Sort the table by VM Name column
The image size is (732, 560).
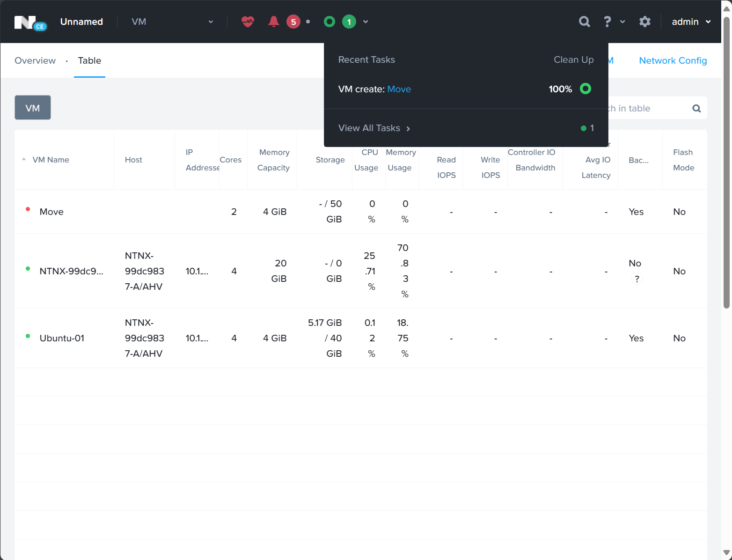click(51, 160)
